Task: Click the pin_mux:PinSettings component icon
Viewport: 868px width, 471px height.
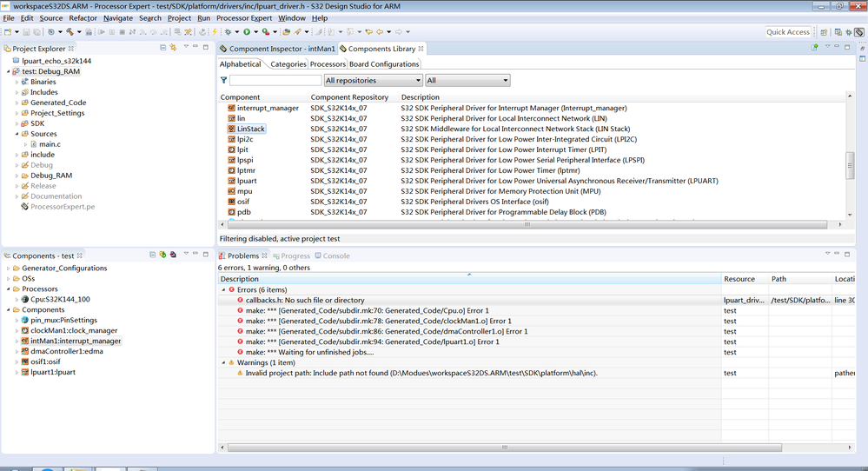Action: coord(25,320)
